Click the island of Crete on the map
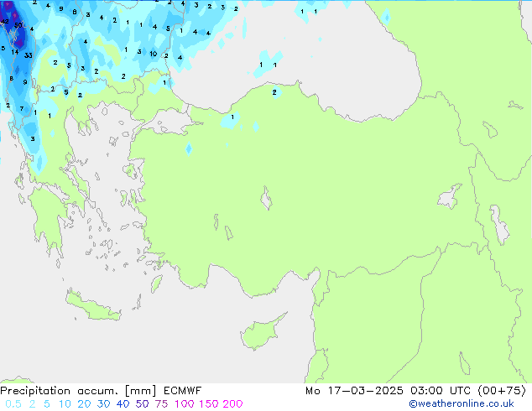This screenshot has width=532, height=411. [x=93, y=307]
